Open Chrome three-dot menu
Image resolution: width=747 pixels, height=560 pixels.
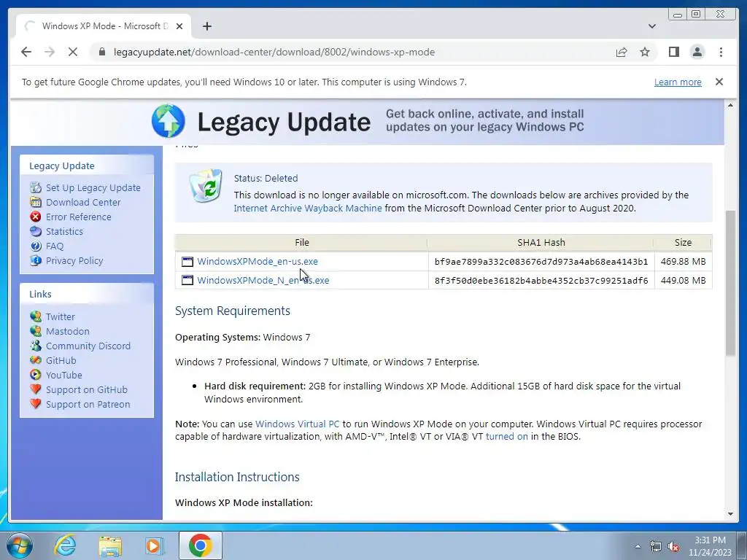(721, 52)
